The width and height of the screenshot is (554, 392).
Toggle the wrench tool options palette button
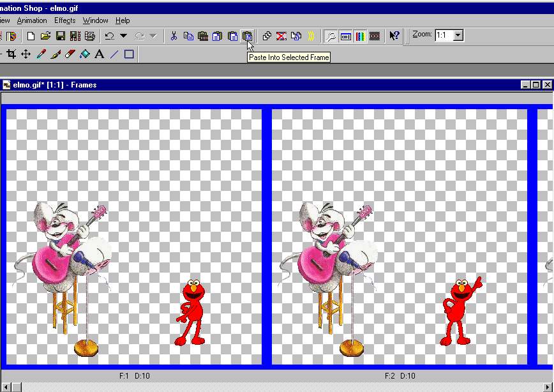point(331,36)
